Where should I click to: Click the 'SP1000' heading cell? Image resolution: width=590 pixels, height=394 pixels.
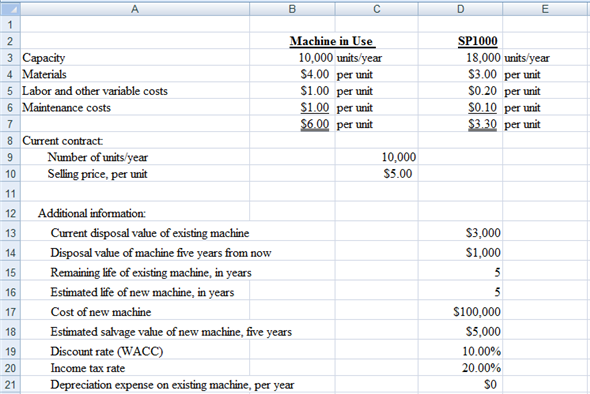pos(477,41)
